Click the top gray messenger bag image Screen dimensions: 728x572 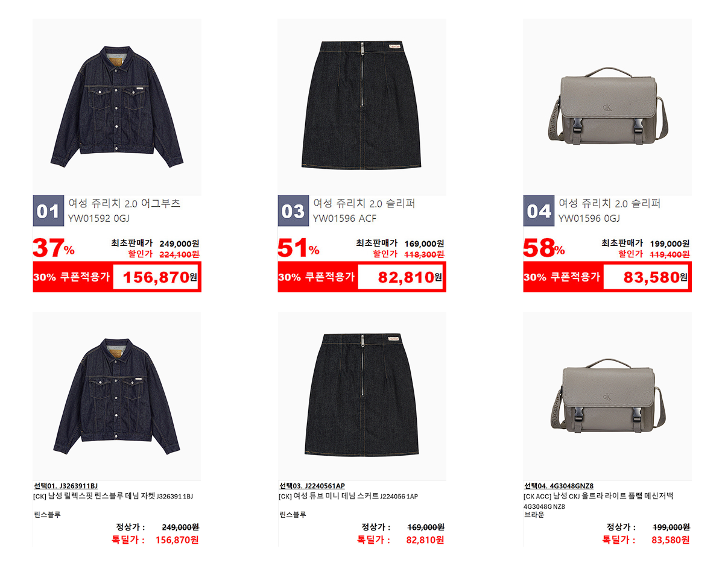(x=607, y=107)
